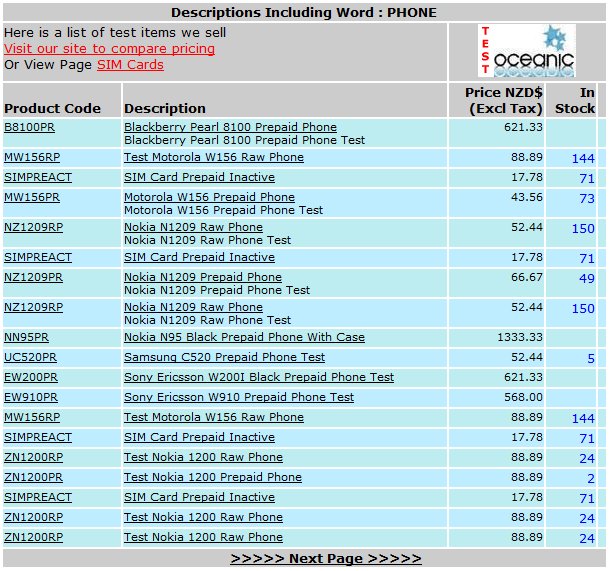Go to Next Page link
This screenshot has width=610, height=571.
(x=326, y=558)
